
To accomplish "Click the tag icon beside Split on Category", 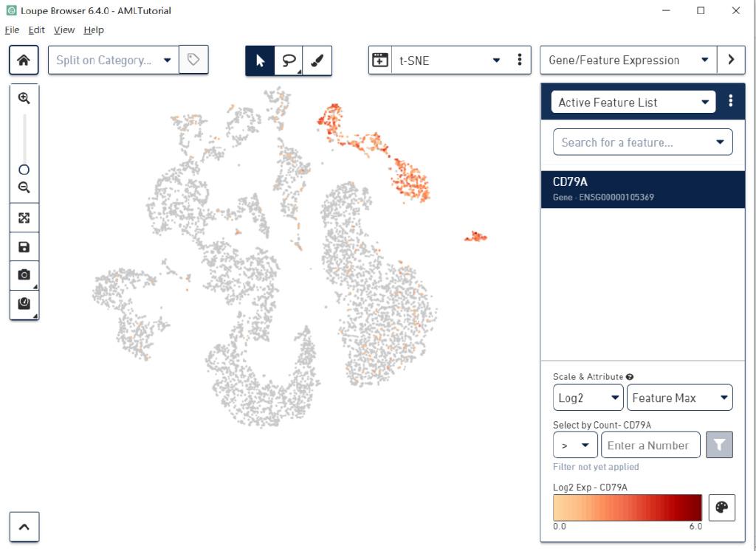I will pyautogui.click(x=193, y=60).
